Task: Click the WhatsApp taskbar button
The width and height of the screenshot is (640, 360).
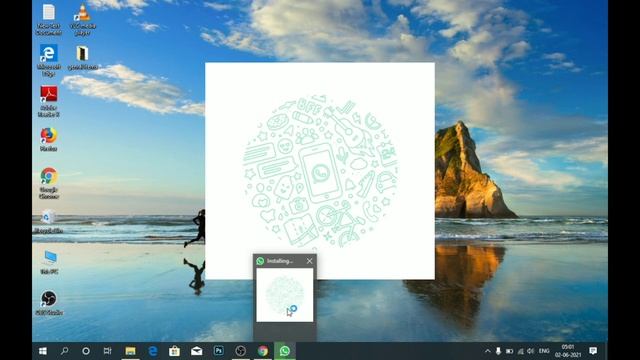Action: (285, 351)
